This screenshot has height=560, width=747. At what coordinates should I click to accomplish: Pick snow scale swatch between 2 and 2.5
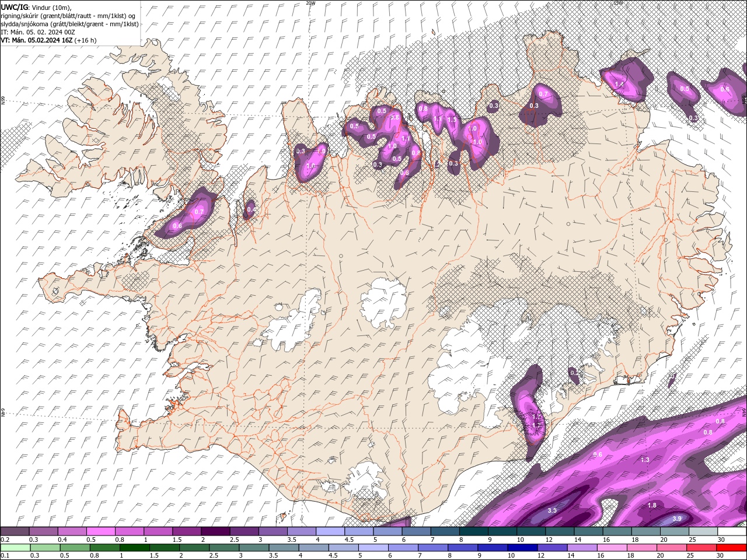click(x=216, y=531)
